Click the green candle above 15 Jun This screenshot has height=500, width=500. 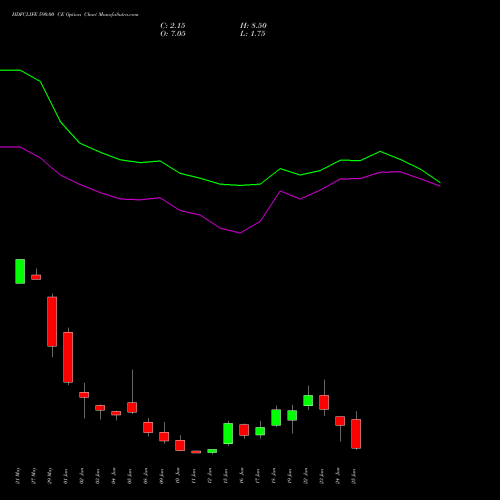tap(228, 433)
